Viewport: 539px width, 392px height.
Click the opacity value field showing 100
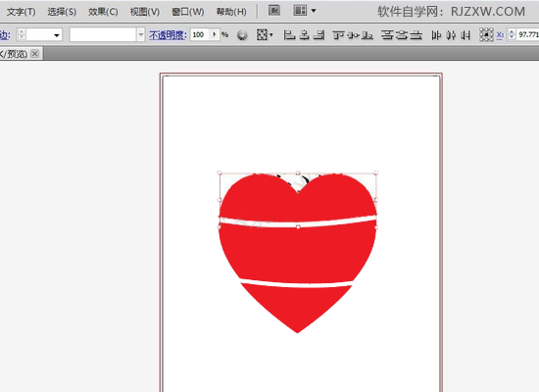(200, 34)
